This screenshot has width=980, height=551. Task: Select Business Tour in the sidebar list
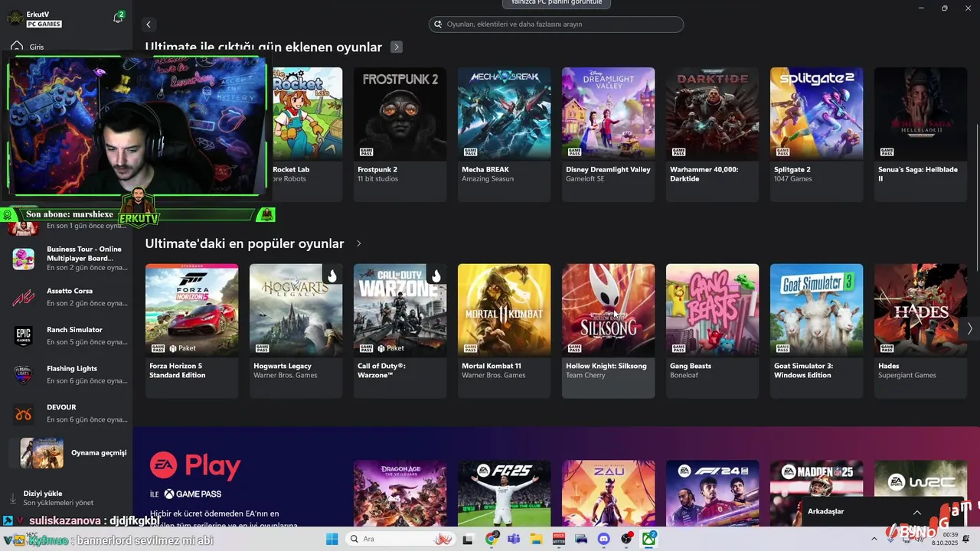67,259
